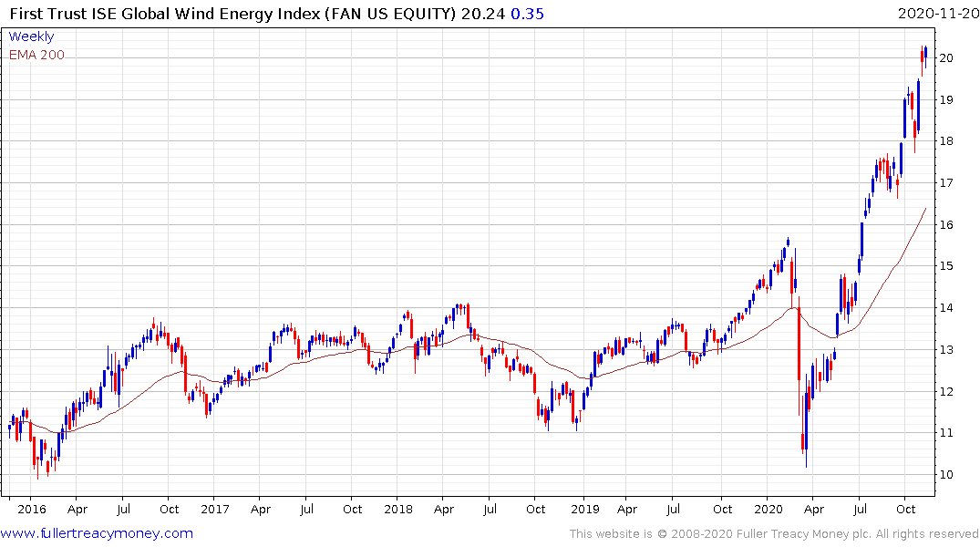Click the y-axis label '12'
Image resolution: width=980 pixels, height=547 pixels.
pyautogui.click(x=946, y=392)
